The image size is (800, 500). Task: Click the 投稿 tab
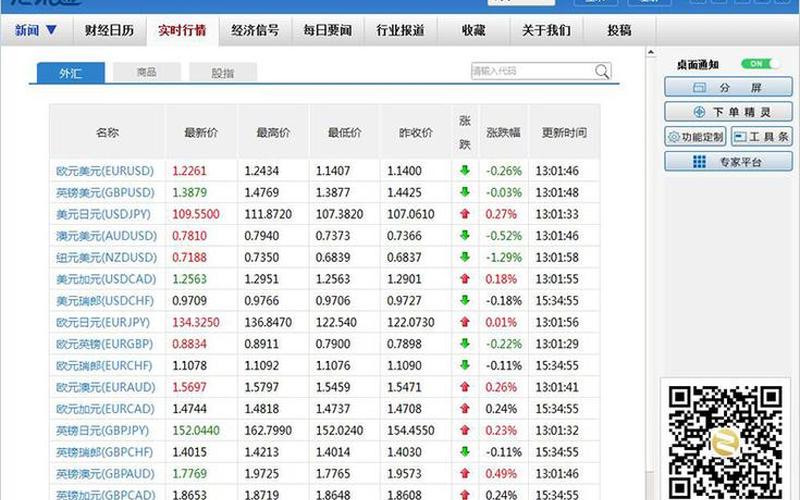point(619,31)
